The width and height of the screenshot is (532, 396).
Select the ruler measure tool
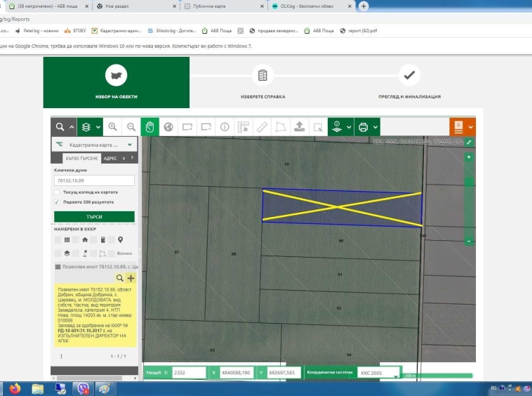[262, 127]
